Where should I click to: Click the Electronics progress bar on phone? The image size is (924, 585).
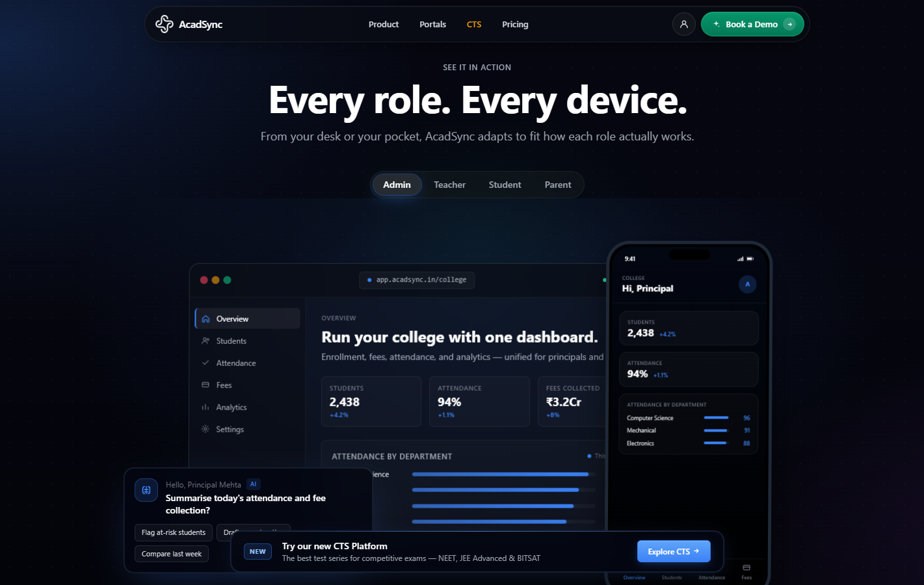tap(716, 443)
